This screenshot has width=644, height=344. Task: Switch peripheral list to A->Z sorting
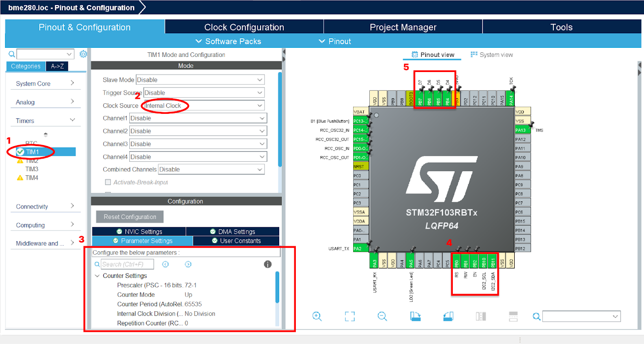57,66
